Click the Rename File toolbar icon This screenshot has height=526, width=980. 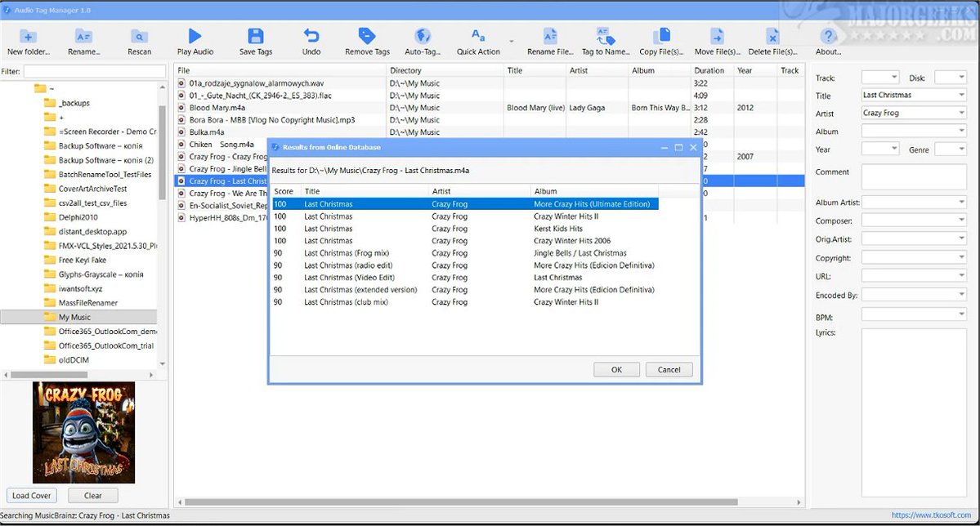(550, 36)
